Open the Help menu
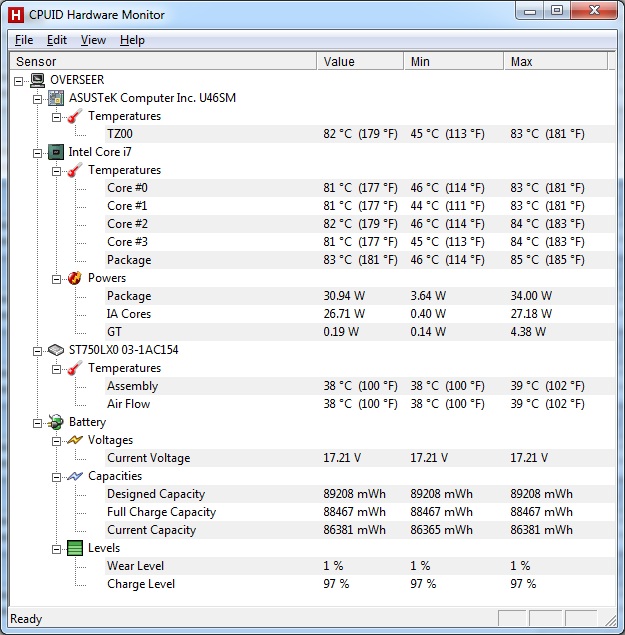 [x=132, y=40]
